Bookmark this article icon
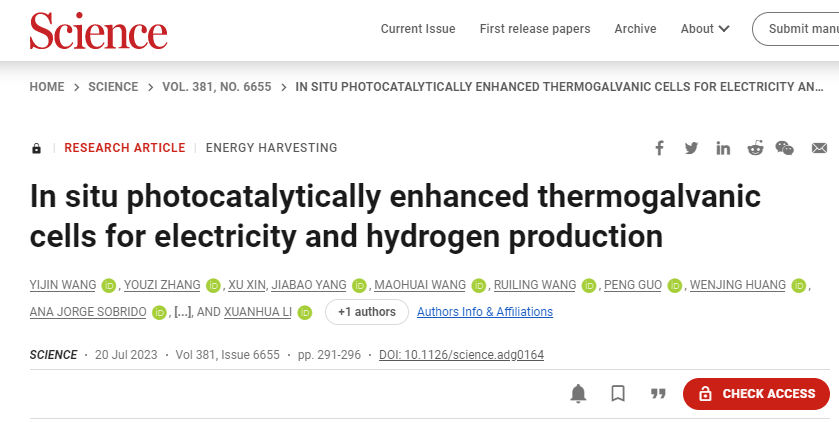 618,394
